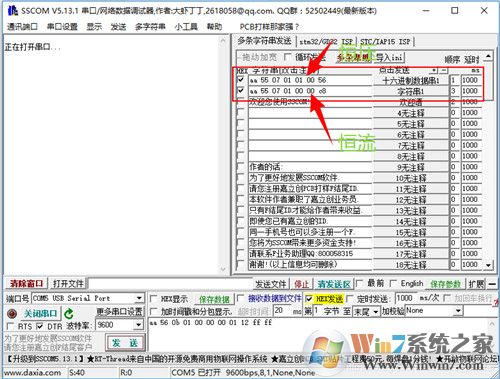Click the 更多串口设置 button

pyautogui.click(x=120, y=312)
